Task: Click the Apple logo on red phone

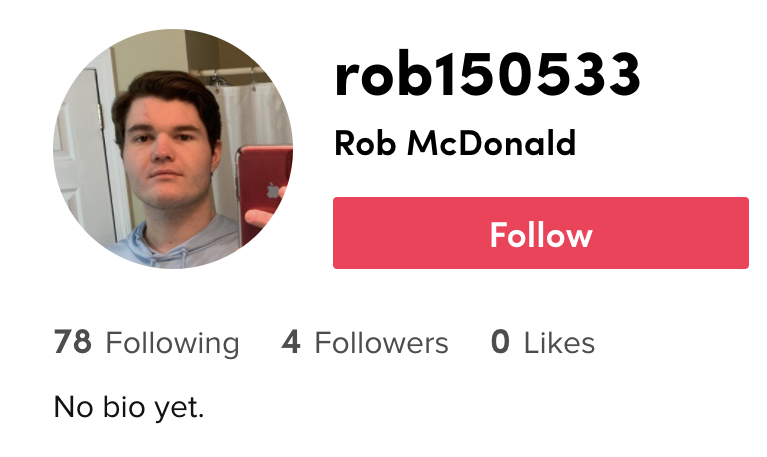Action: 272,190
